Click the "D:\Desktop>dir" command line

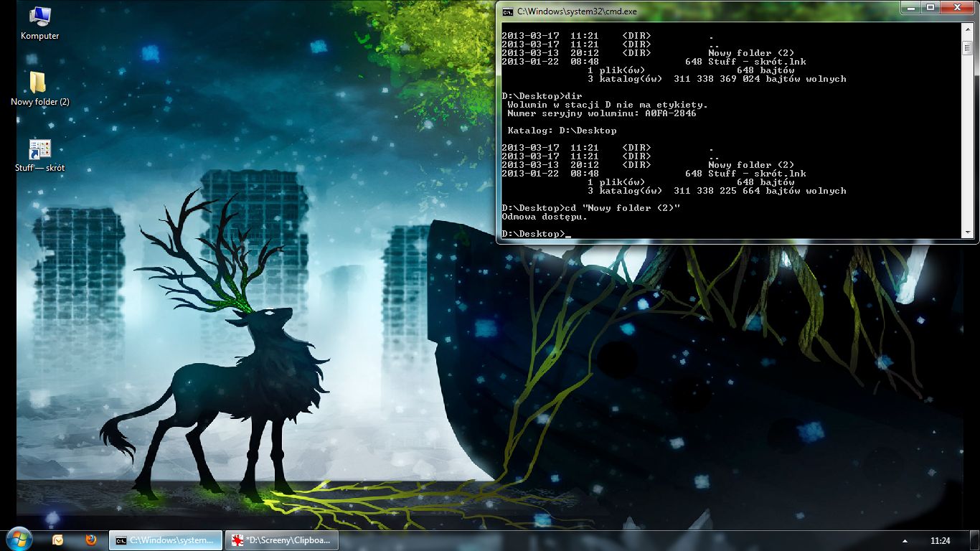(x=542, y=96)
